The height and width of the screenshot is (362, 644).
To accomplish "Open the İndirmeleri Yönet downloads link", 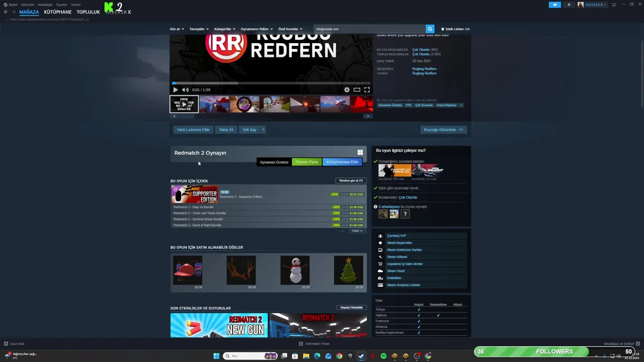I will pos(314,344).
